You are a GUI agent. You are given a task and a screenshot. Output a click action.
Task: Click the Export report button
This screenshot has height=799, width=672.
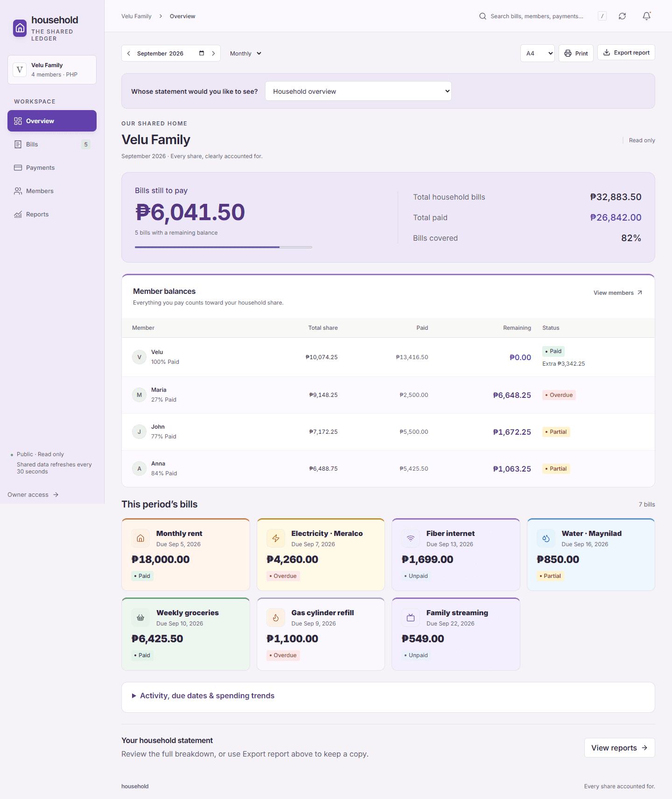626,52
